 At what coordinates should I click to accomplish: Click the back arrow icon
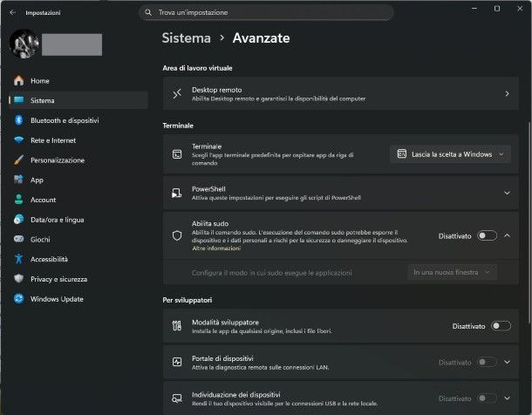click(x=12, y=12)
